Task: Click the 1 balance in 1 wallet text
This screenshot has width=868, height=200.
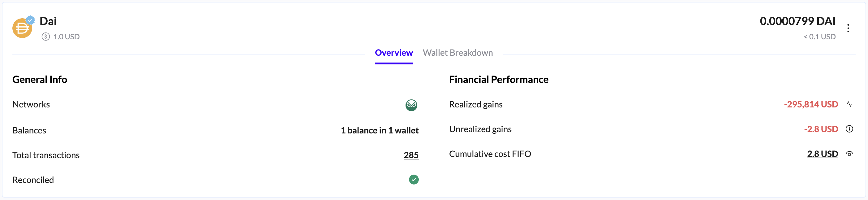Action: click(x=380, y=131)
